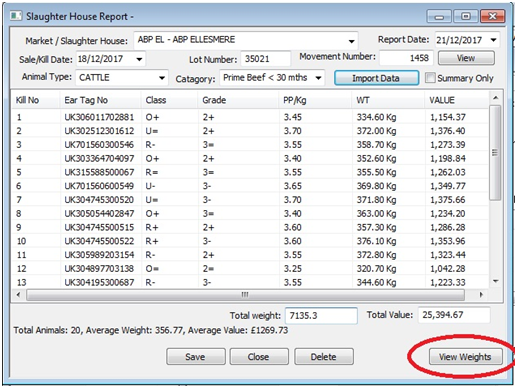This screenshot has width=517, height=388.
Task: Click the weight 372.00 Kg
Action: [376, 131]
